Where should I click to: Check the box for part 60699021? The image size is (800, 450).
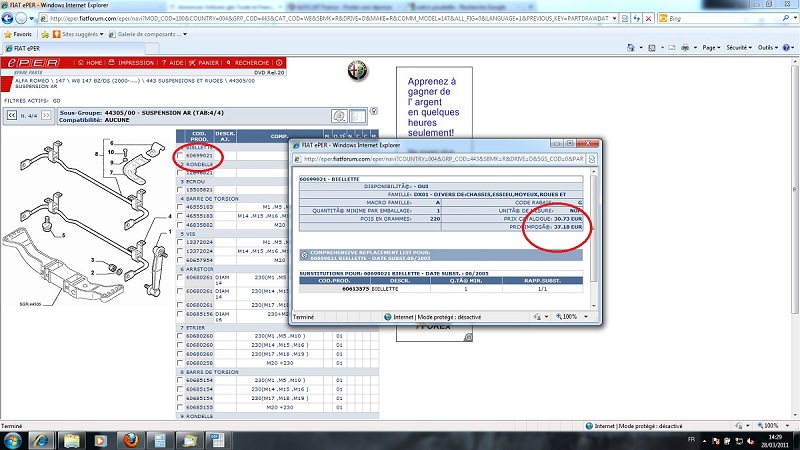coord(180,156)
